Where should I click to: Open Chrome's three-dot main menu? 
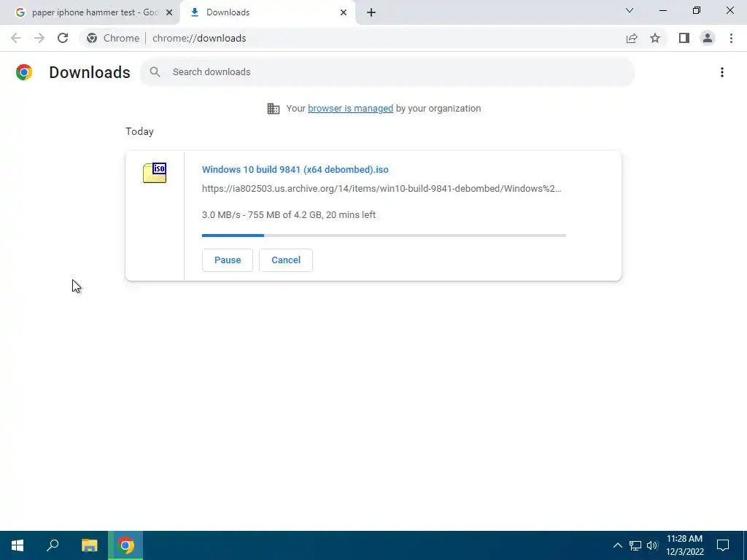point(731,38)
